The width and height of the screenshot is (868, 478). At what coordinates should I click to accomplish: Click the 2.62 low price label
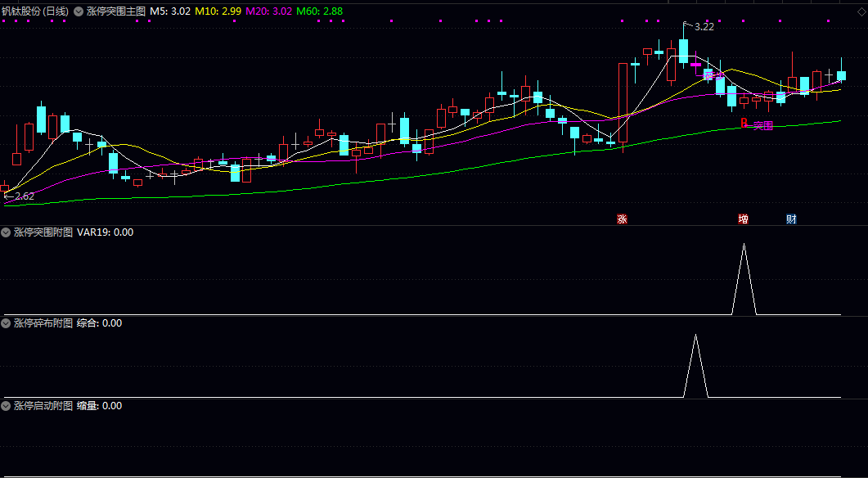[x=23, y=196]
